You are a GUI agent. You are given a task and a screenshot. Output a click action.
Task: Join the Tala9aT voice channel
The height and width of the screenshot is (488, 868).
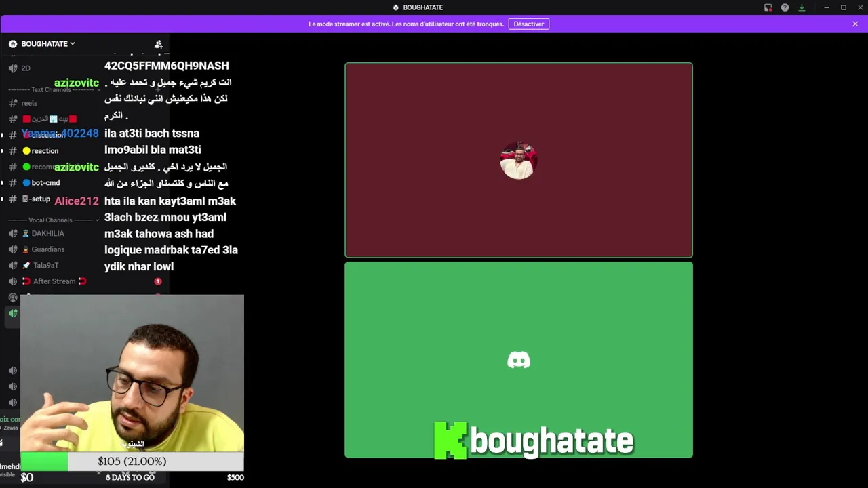click(x=41, y=266)
